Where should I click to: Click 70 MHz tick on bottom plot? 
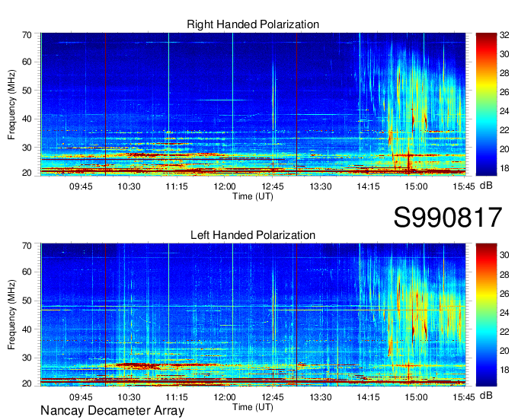tap(27, 246)
